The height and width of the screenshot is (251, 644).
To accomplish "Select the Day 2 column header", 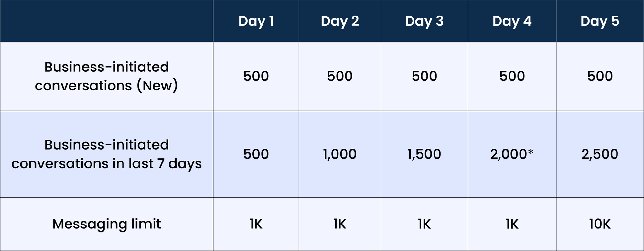I will 340,21.
